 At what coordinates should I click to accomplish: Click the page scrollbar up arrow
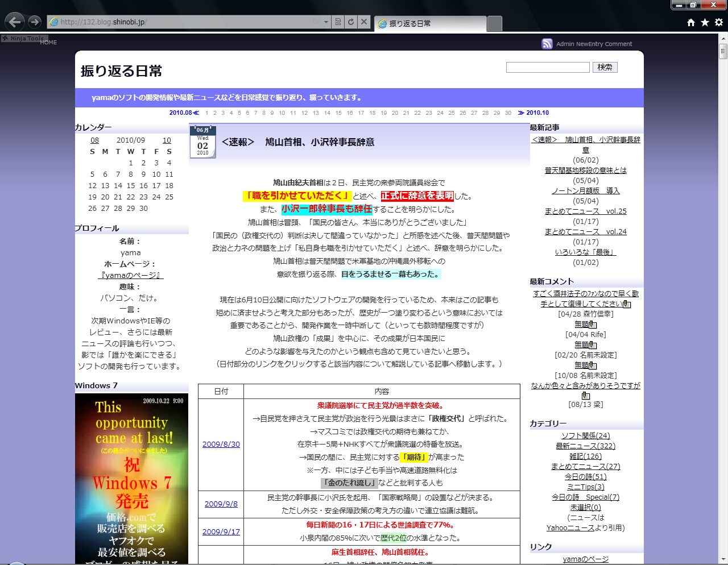click(x=723, y=39)
